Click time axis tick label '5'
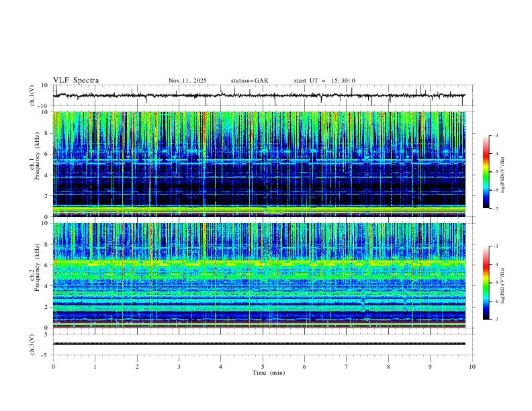This screenshot has height=411, width=532. click(263, 367)
